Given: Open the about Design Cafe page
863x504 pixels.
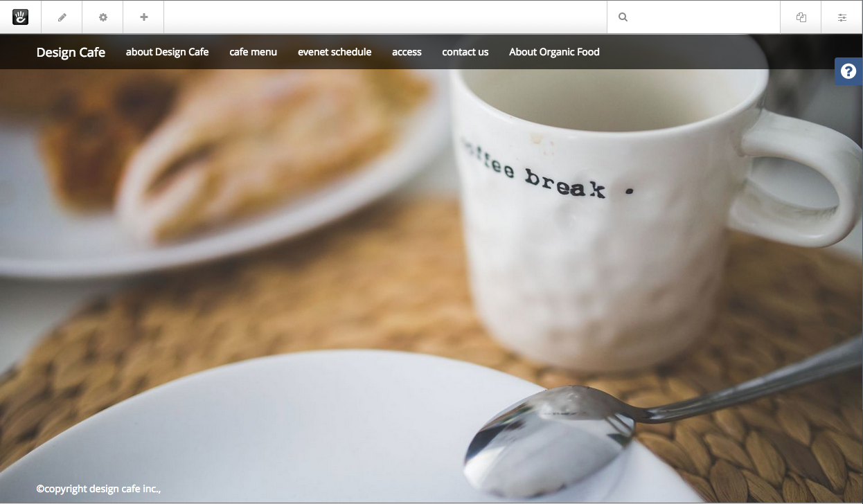Looking at the screenshot, I should pos(167,52).
